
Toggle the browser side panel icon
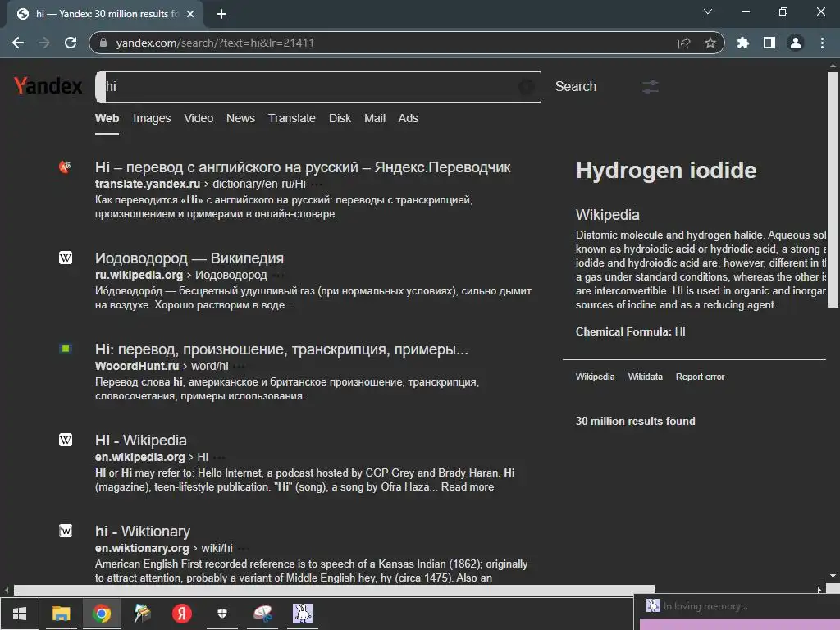click(x=769, y=43)
